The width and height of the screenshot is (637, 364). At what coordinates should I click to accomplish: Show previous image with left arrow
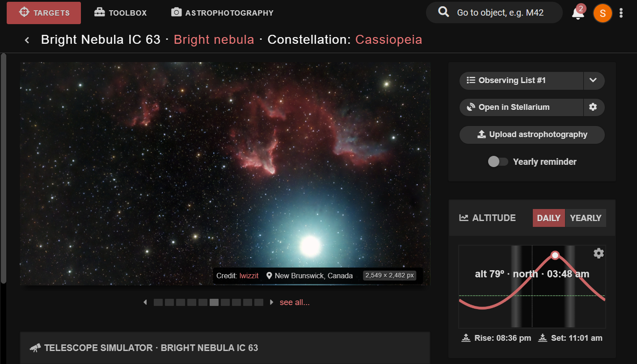click(x=145, y=302)
